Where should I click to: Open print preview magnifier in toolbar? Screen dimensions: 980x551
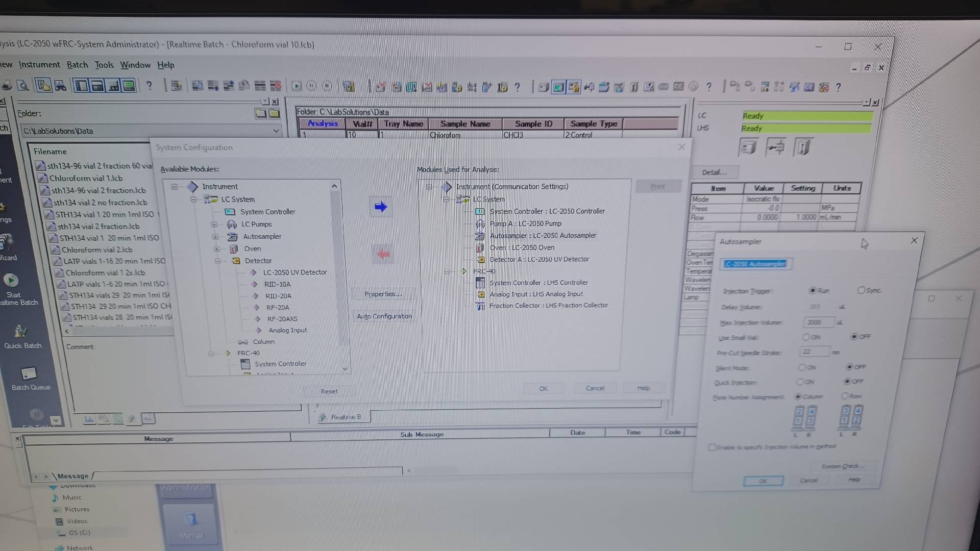22,85
